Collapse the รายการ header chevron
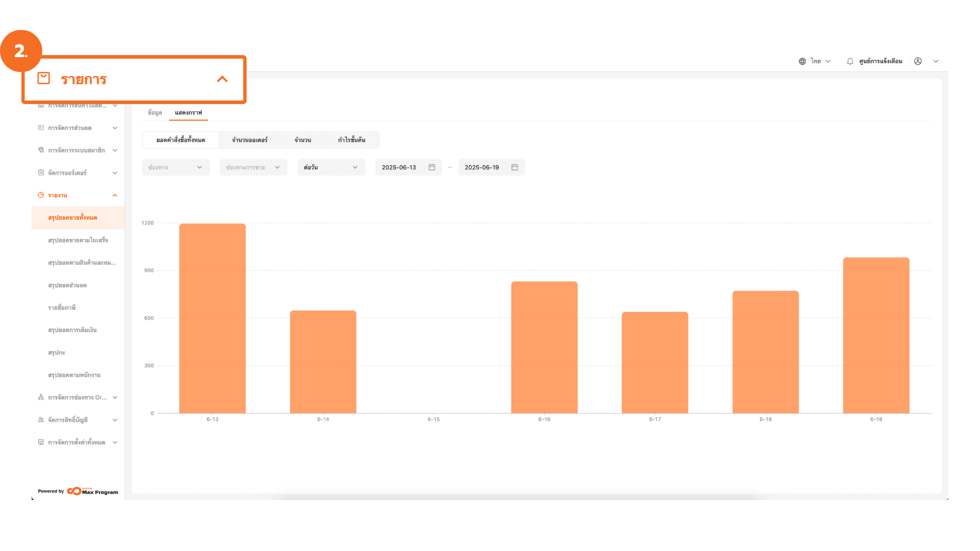980x551 pixels. point(222,79)
